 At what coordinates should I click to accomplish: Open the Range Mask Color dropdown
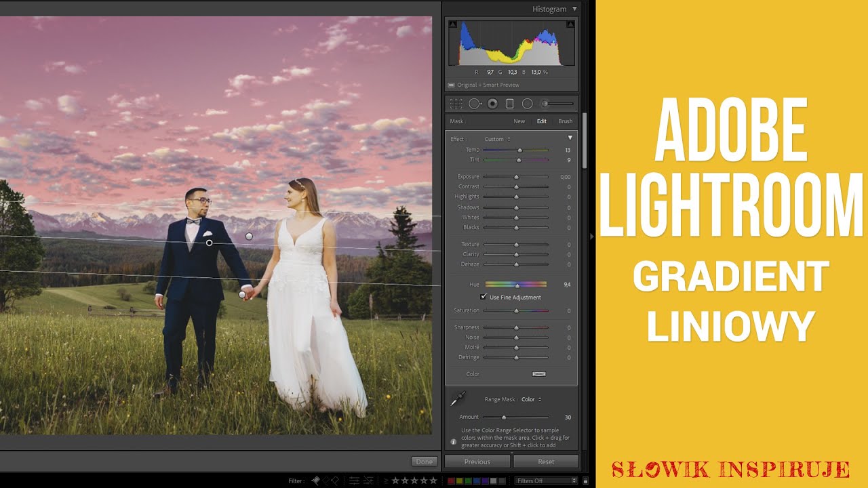531,399
